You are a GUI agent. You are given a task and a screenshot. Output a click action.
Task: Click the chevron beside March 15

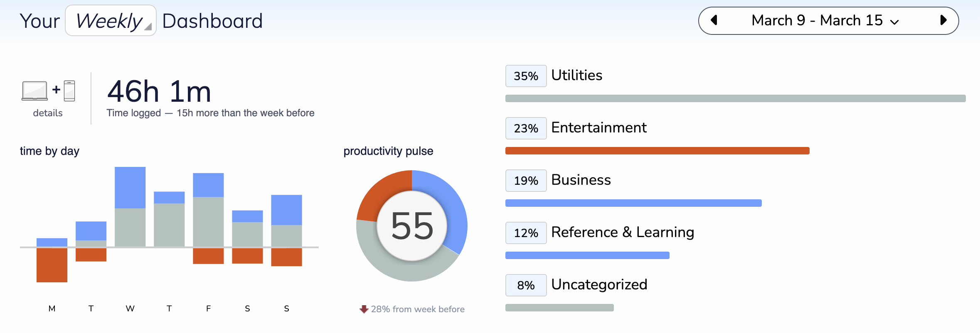(x=894, y=22)
